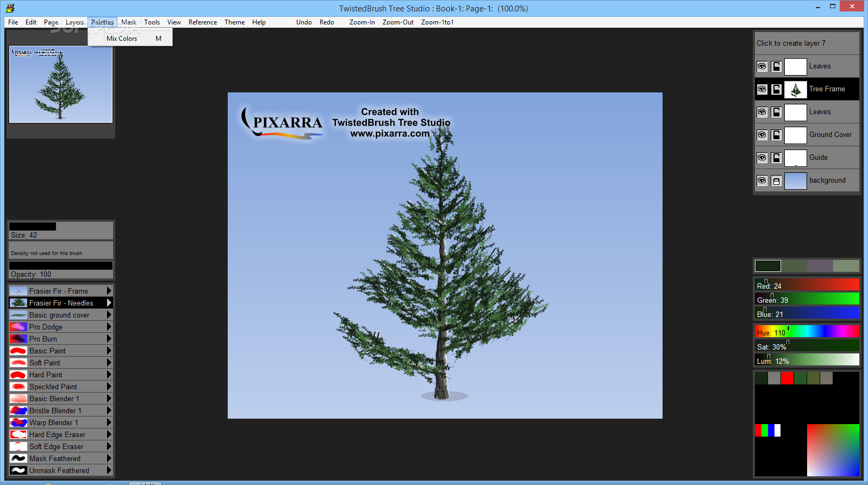Select the Mask Feathered brush icon
Screen dimensions: 868x485
18,458
